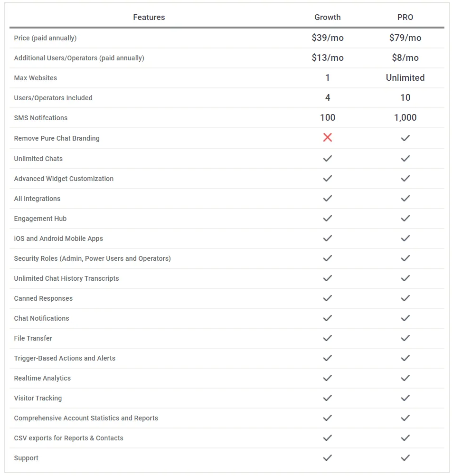Click the Trigger-Based Actions and Alerts label
Image resolution: width=452 pixels, height=476 pixels.
coord(65,358)
